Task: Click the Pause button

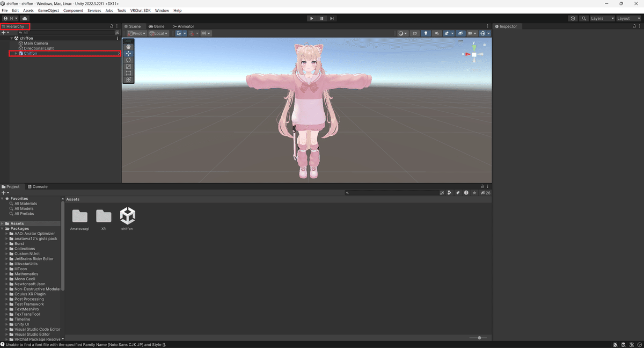Action: coord(322,18)
